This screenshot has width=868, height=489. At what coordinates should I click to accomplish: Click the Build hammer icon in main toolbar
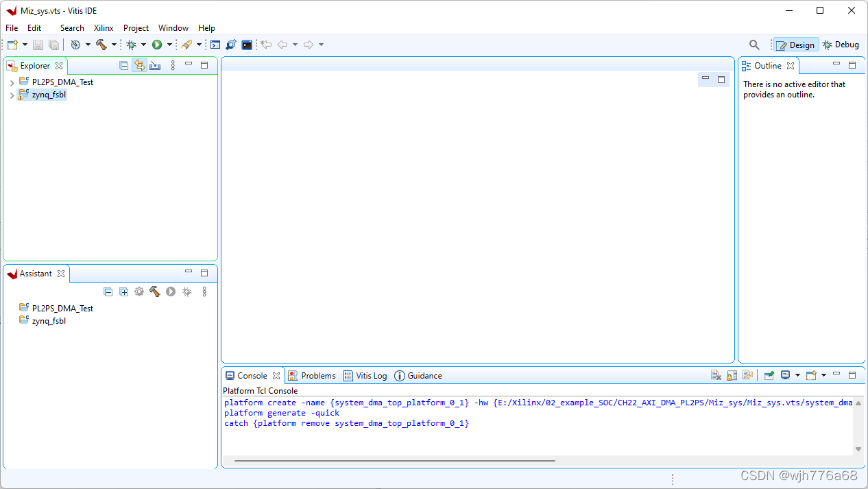coord(101,45)
